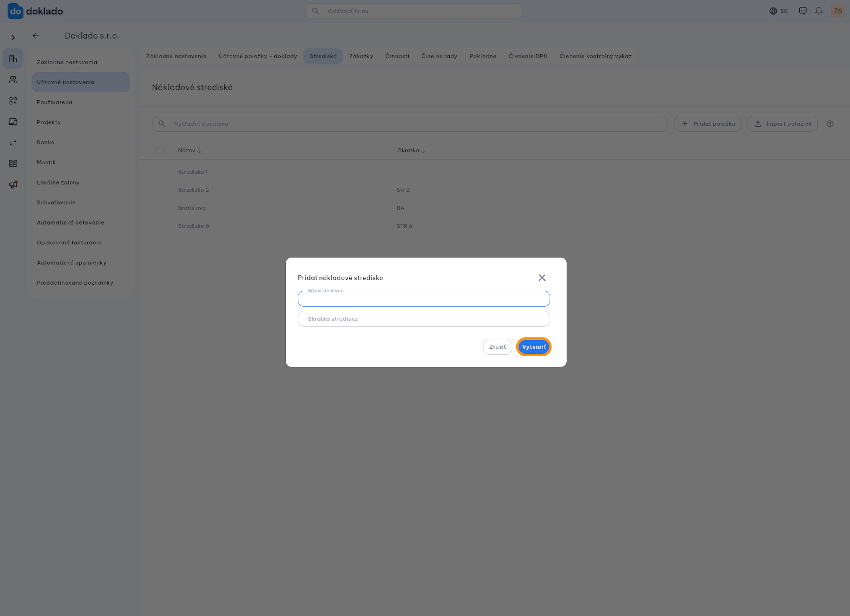Switch to Činnosti tab
This screenshot has width=850, height=616.
point(397,56)
